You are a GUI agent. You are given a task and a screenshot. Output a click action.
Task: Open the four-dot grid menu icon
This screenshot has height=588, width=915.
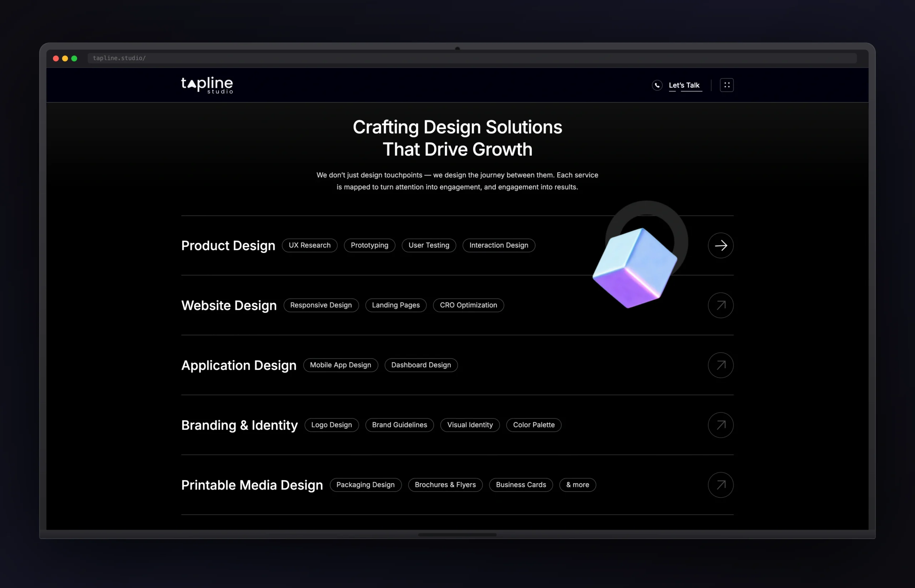[x=727, y=85]
